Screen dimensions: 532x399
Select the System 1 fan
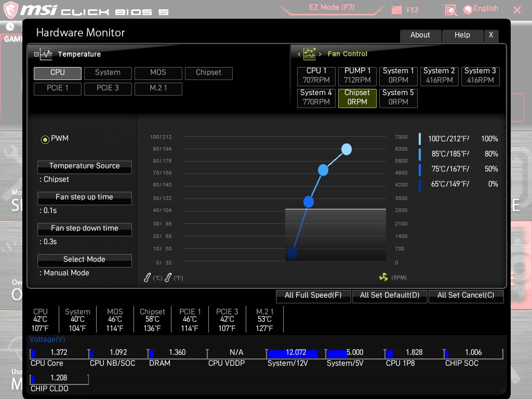(398, 76)
